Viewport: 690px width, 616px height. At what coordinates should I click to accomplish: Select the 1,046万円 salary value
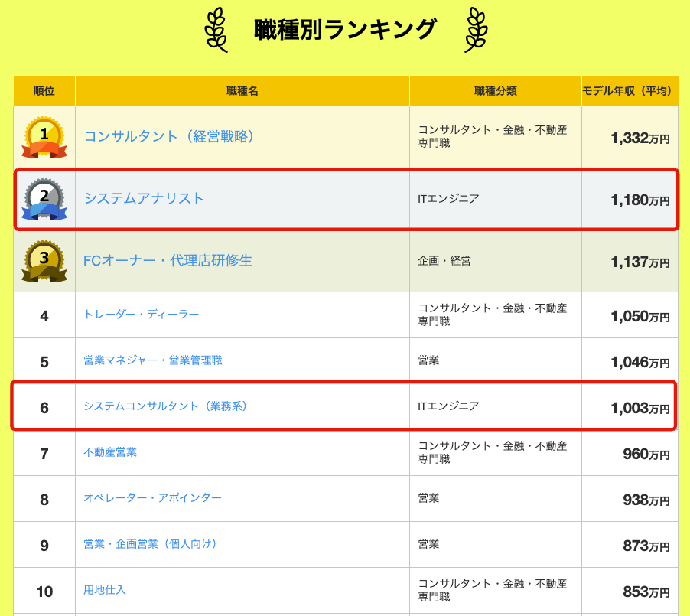[x=640, y=363]
